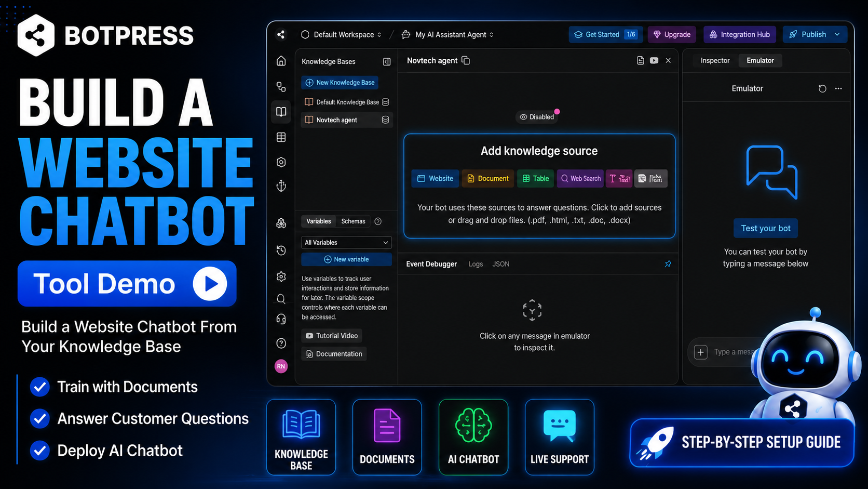Open the settings gear icon in sidebar
The image size is (868, 489).
281,276
